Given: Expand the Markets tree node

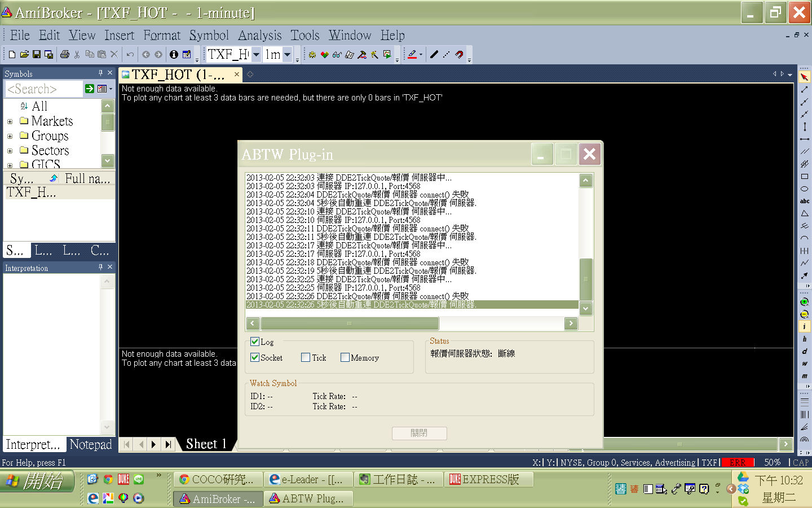Looking at the screenshot, I should [x=10, y=121].
